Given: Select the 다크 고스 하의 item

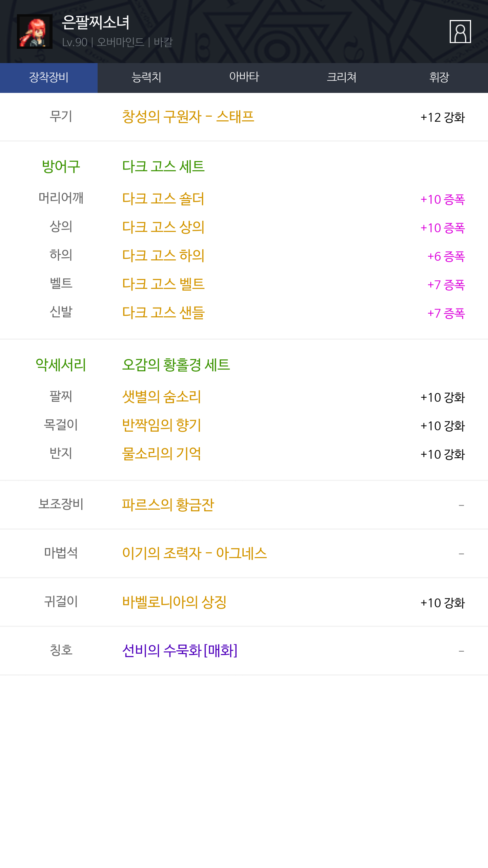Looking at the screenshot, I should [163, 256].
